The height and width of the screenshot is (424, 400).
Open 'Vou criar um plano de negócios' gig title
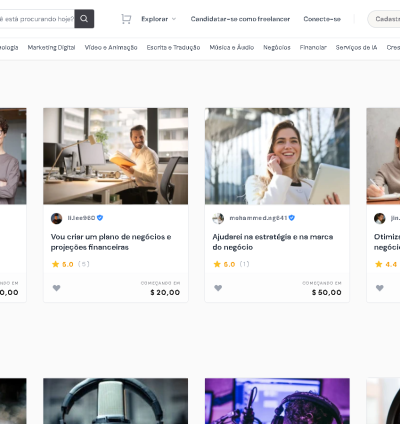tap(111, 242)
